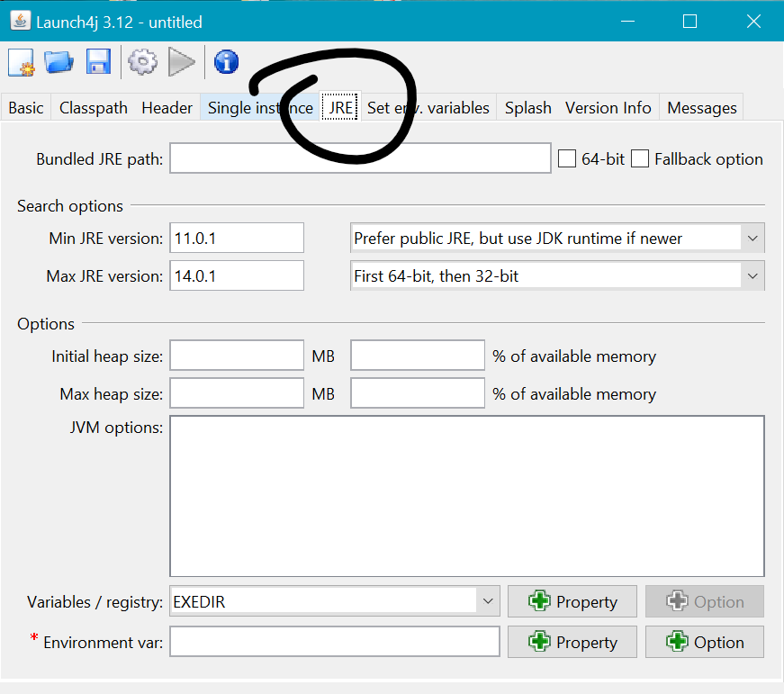Open configuration file via folder icon

(x=59, y=62)
